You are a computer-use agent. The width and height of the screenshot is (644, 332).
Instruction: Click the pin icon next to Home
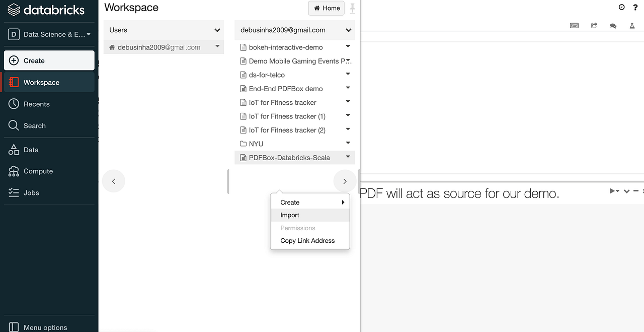point(352,8)
